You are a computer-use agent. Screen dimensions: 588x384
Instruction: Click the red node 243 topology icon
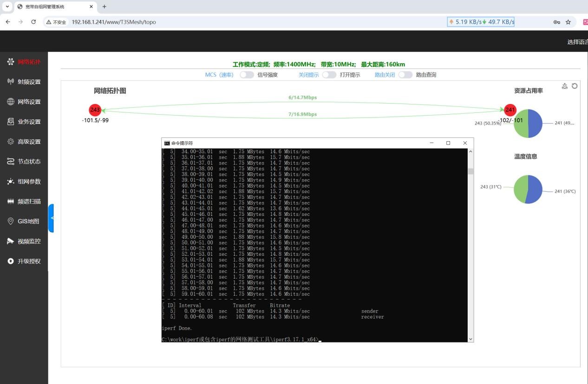95,110
